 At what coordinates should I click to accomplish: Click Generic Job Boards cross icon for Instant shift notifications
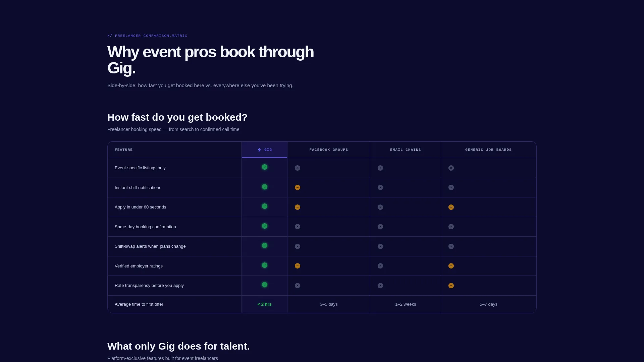coord(451,187)
